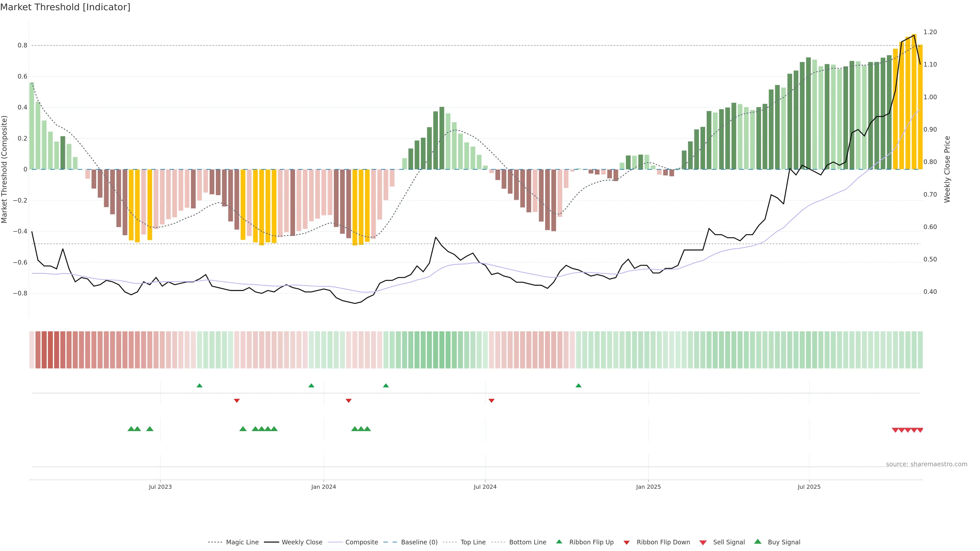Screen dimensions: 980x551
Task: Click the Jan 2025 x-axis label
Action: [x=648, y=487]
